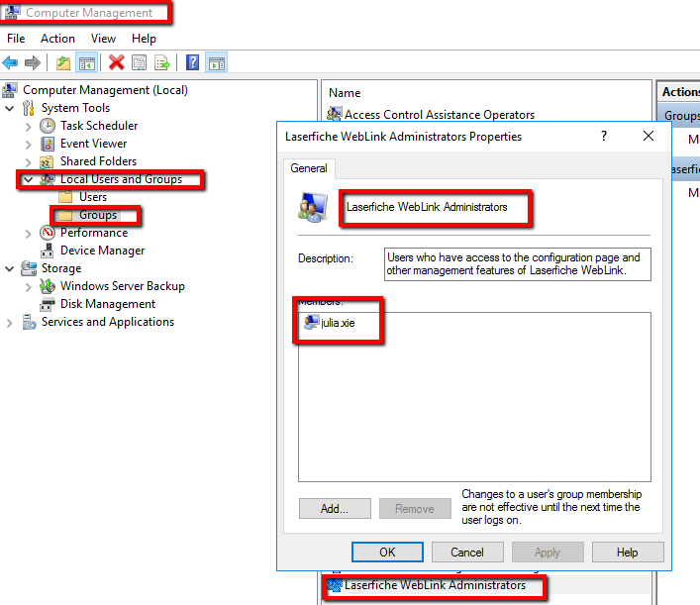Click the gray Forward arrow in toolbar
The height and width of the screenshot is (605, 700).
pyautogui.click(x=32, y=63)
